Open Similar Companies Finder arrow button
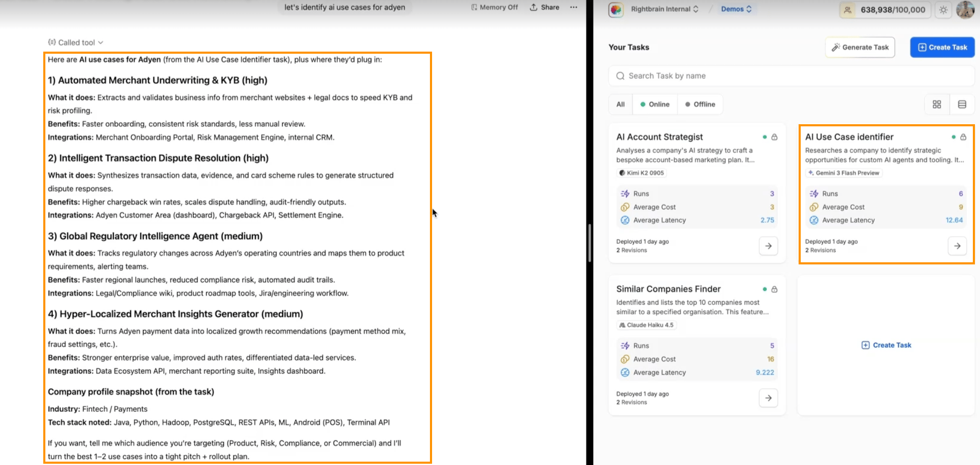 coord(768,398)
